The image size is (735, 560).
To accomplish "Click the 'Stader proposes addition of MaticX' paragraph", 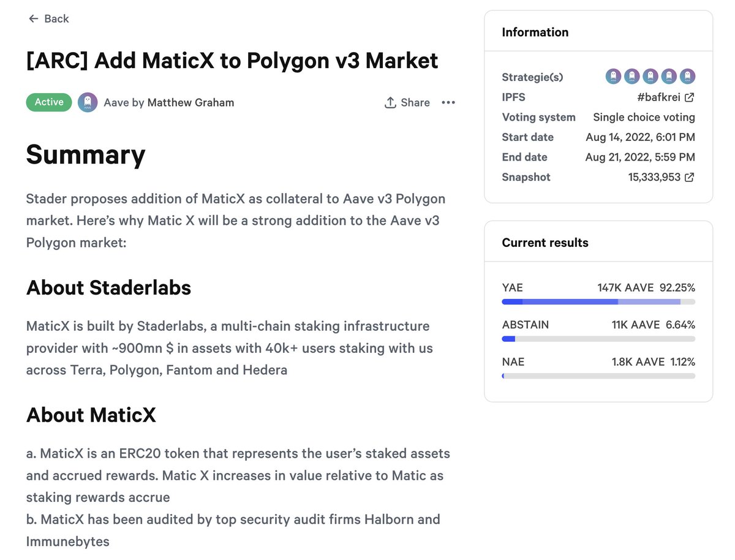I will 236,221.
